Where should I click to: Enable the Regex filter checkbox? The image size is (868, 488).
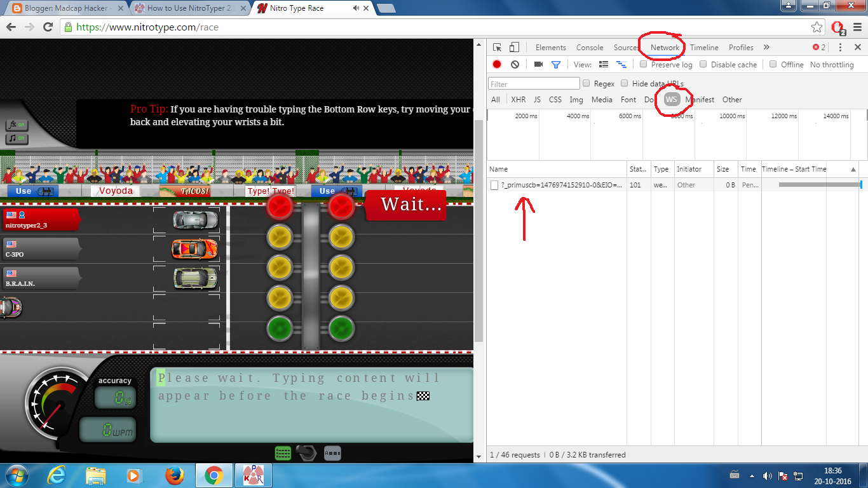point(587,83)
